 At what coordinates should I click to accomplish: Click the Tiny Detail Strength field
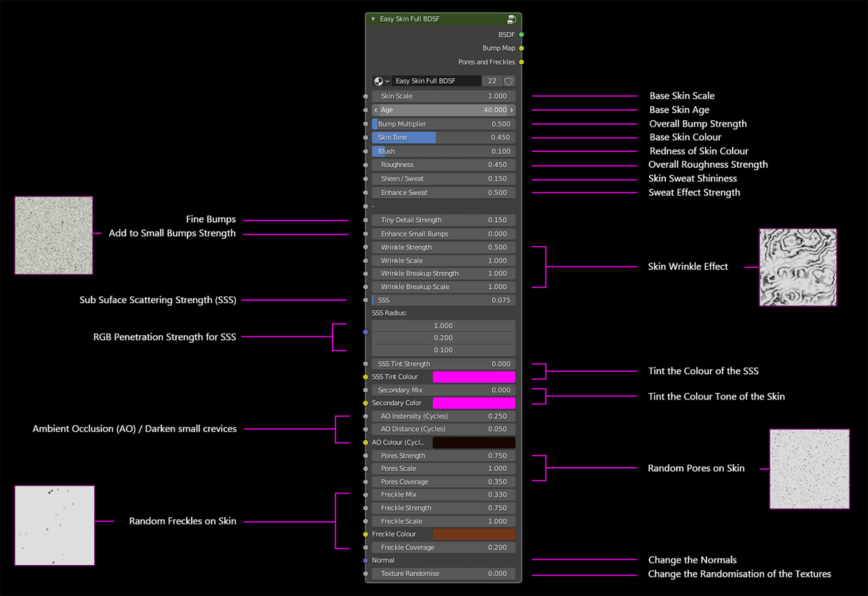tap(443, 220)
